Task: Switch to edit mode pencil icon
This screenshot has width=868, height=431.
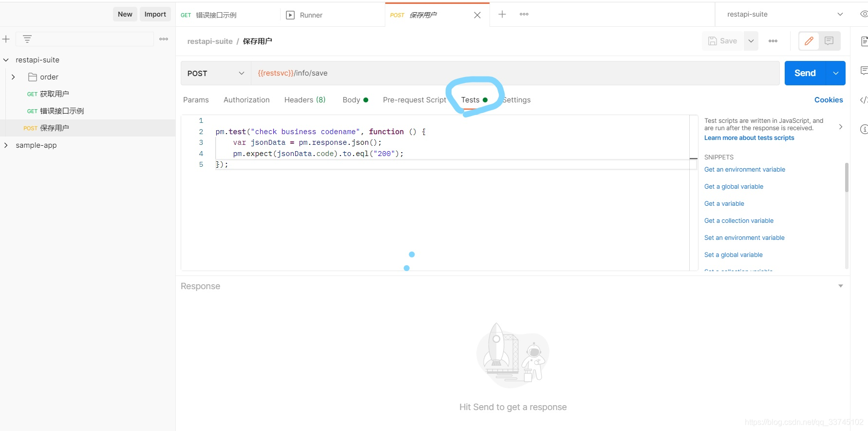Action: pyautogui.click(x=809, y=41)
